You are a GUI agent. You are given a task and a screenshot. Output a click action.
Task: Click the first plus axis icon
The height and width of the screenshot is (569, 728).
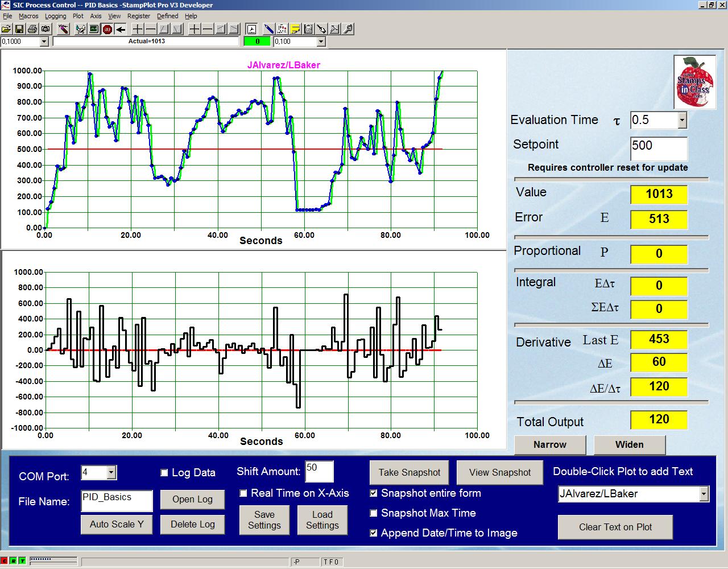point(138,29)
